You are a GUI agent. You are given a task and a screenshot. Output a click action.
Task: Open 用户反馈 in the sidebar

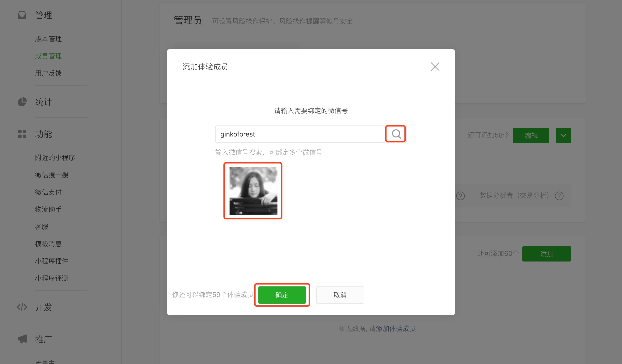[48, 73]
